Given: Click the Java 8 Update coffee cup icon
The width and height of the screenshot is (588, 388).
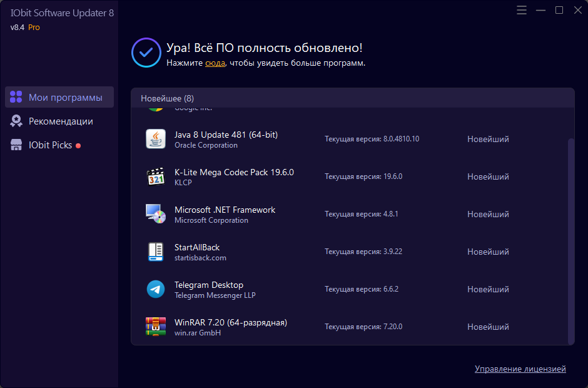Looking at the screenshot, I should [x=155, y=139].
